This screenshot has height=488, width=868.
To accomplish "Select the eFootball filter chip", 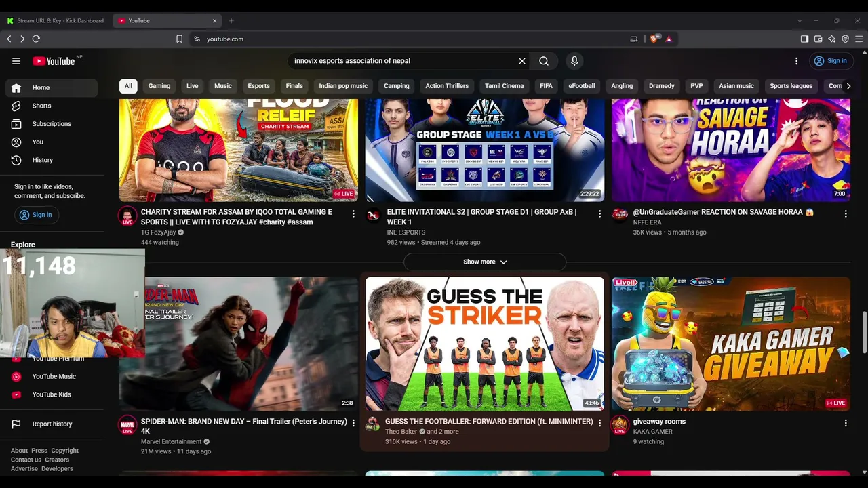I will 582,86.
